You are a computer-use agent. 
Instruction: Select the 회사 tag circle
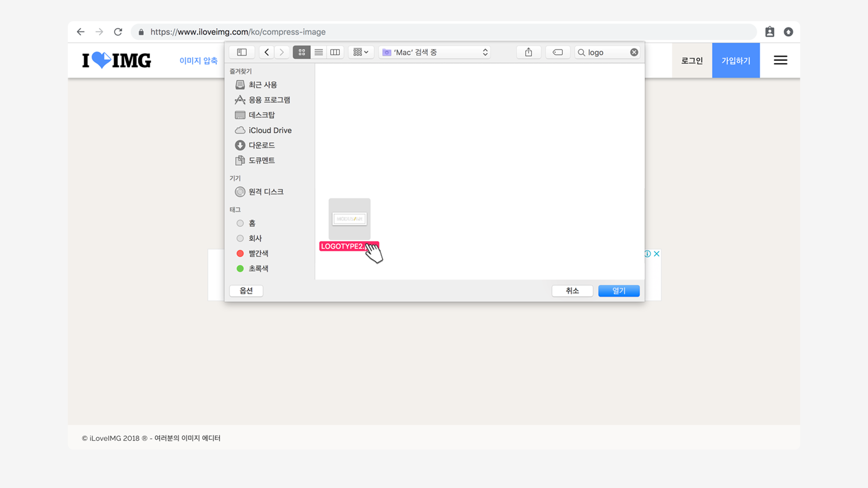(240, 238)
